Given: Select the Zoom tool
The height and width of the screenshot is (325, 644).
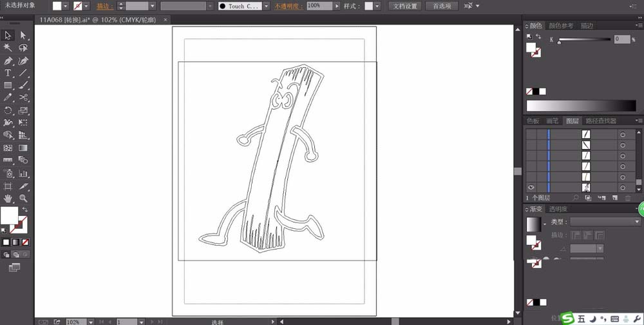Looking at the screenshot, I should click(23, 199).
